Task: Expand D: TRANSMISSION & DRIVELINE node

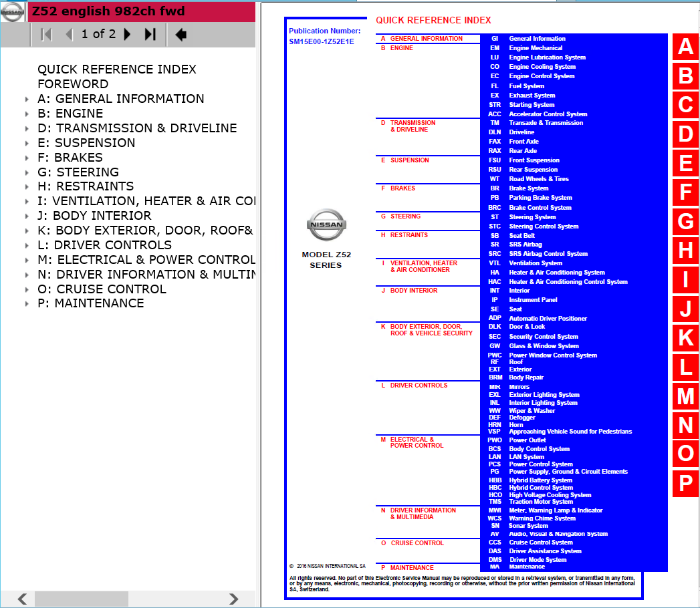Action: click(27, 128)
